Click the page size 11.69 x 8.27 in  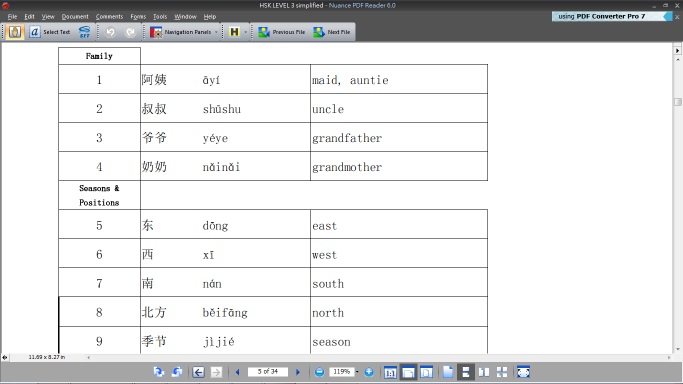pos(47,357)
